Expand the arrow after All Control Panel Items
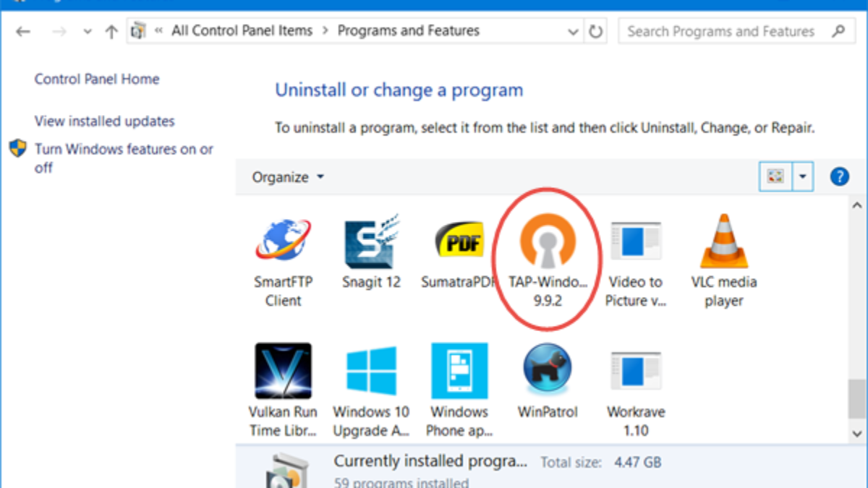Viewport: 868px width, 488px height. pos(325,31)
